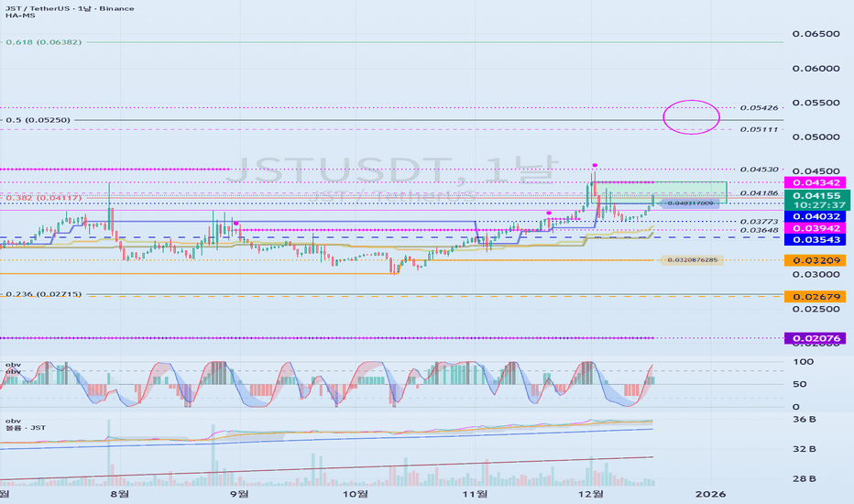Click the 100 level on oscillator scale

pos(803,362)
